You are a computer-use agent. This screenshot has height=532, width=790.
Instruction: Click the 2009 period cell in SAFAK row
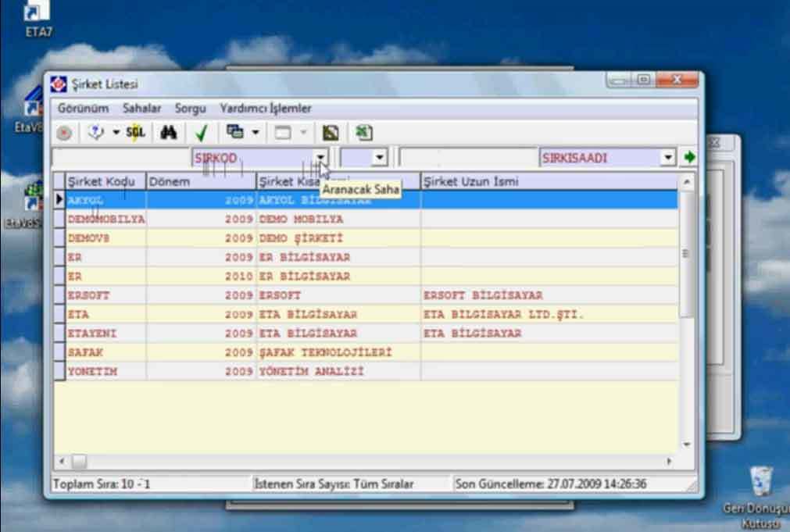point(202,352)
